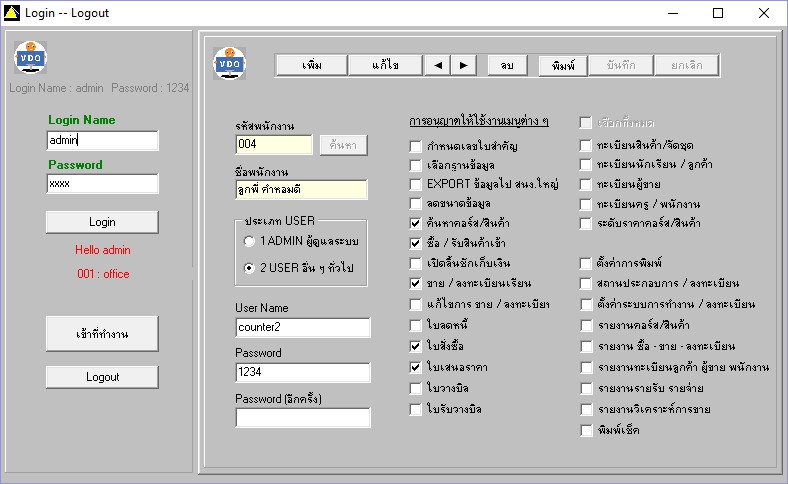Click the Password field showing 1234
This screenshot has height=484, width=788.
point(303,372)
